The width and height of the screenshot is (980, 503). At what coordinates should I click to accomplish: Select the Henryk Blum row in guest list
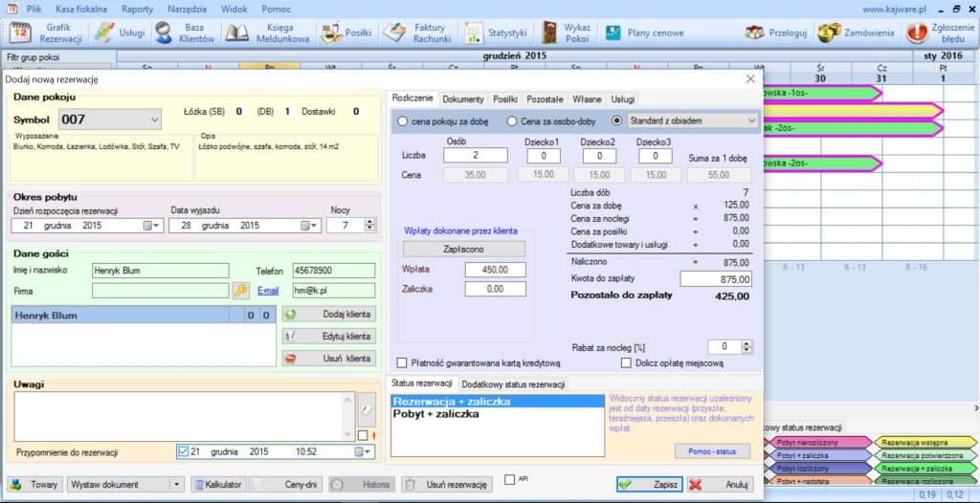point(144,316)
